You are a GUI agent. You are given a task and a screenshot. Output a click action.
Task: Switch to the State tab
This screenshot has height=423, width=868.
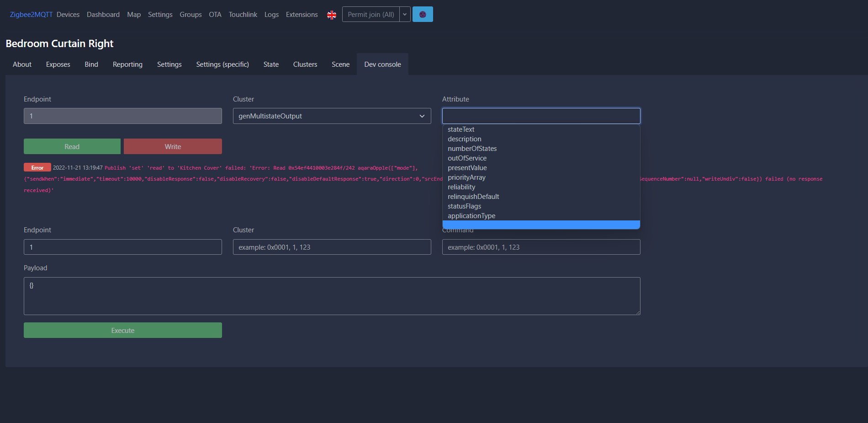point(270,64)
